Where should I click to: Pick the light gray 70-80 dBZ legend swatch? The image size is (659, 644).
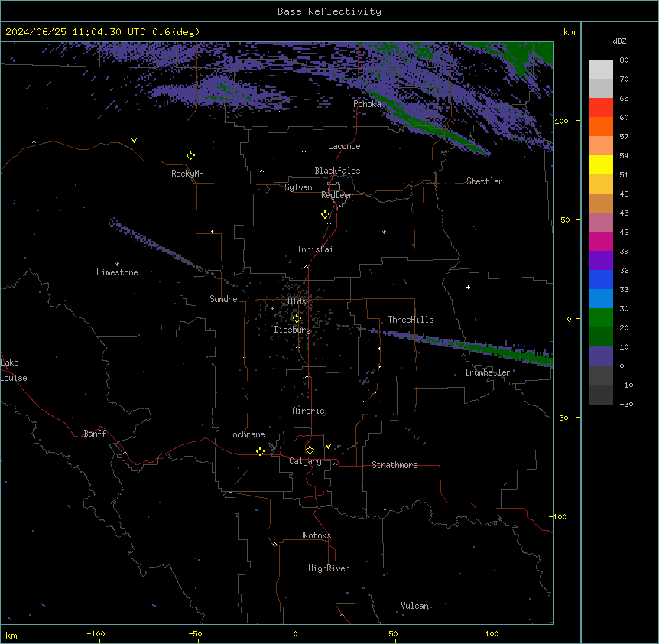[601, 70]
